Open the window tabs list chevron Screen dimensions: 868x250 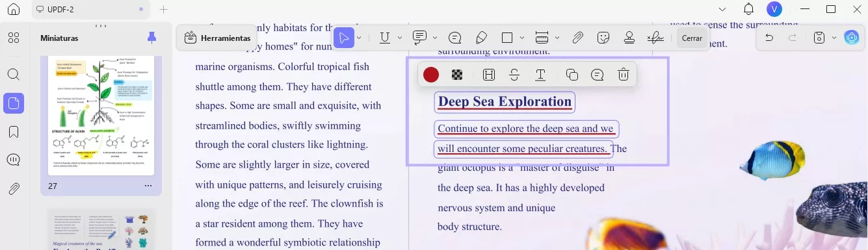723,9
